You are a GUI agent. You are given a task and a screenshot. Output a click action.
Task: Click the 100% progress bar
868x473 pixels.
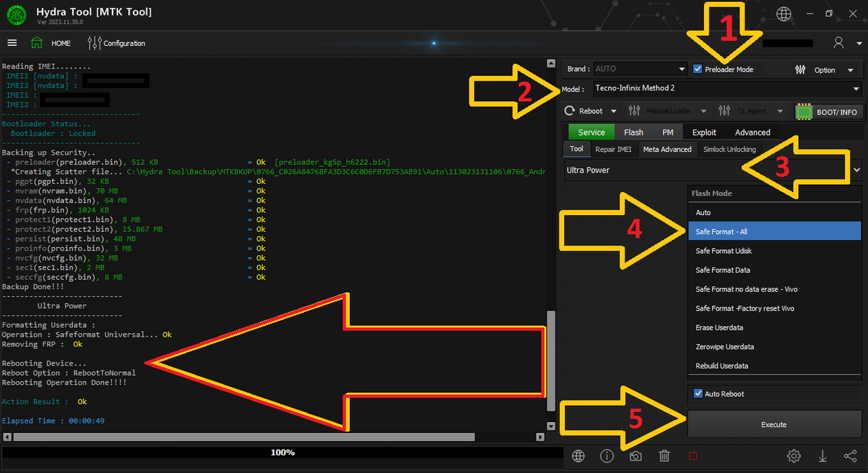pos(282,452)
